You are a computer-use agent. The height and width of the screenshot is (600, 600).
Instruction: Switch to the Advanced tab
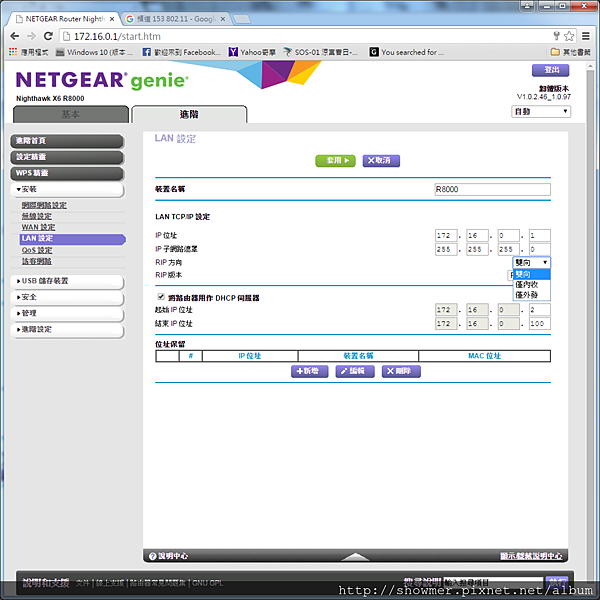click(x=189, y=114)
